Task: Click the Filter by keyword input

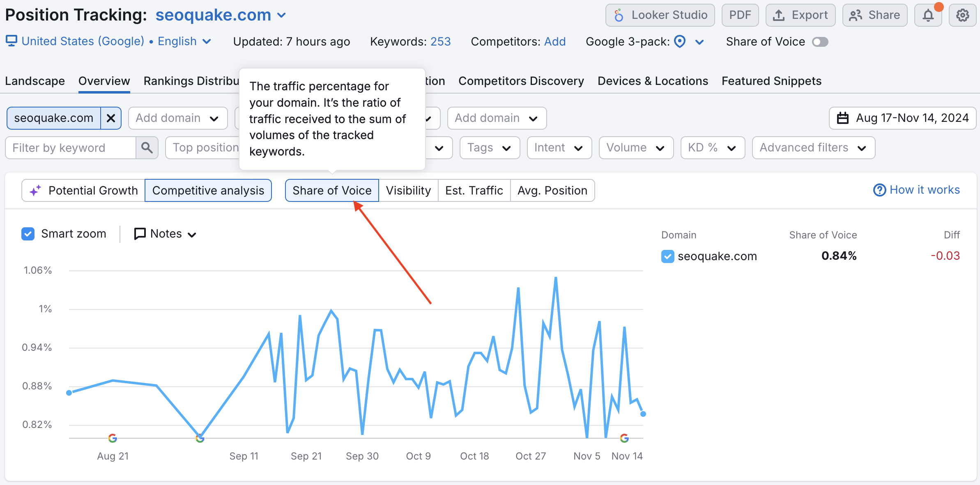Action: point(71,148)
